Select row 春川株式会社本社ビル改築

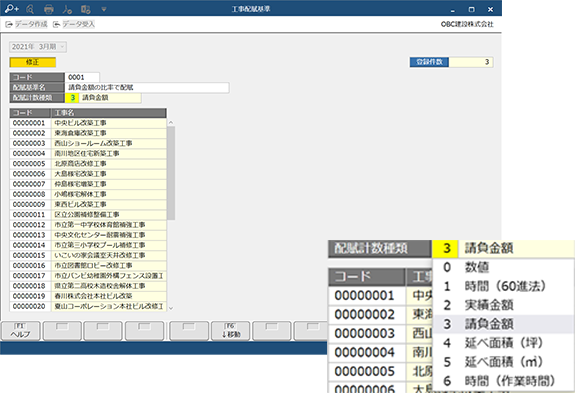(88, 296)
